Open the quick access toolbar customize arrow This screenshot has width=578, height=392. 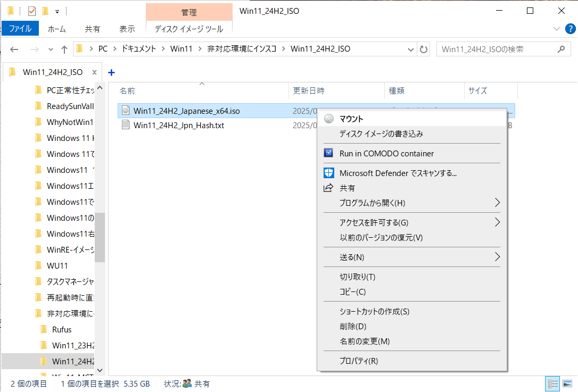(57, 12)
